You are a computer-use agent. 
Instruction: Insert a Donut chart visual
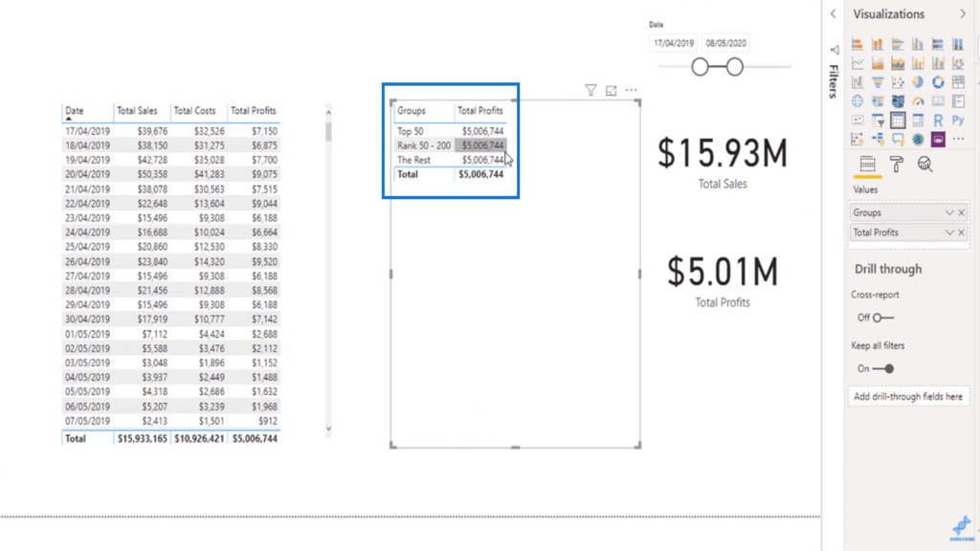(x=938, y=82)
